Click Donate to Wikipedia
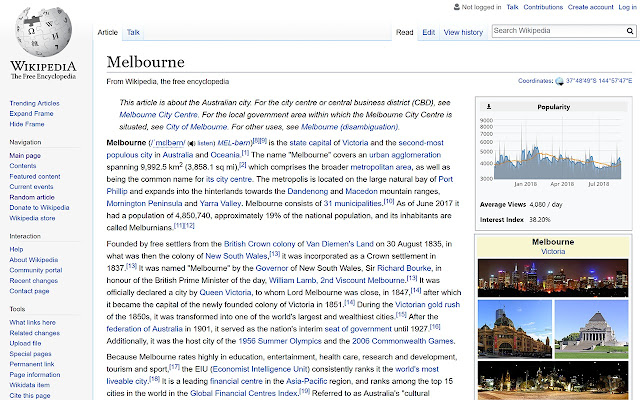Screen dimensions: 640x400 (39, 207)
